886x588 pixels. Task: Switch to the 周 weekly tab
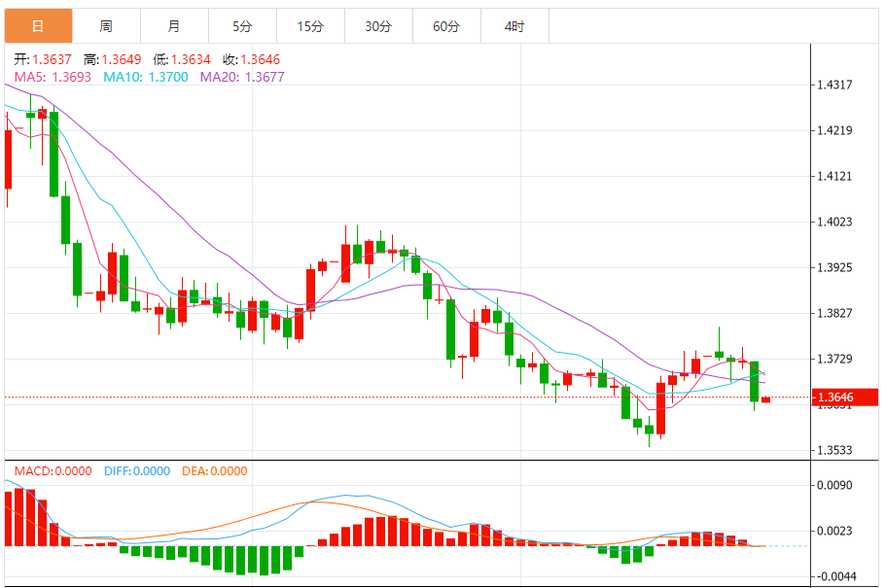coord(106,26)
